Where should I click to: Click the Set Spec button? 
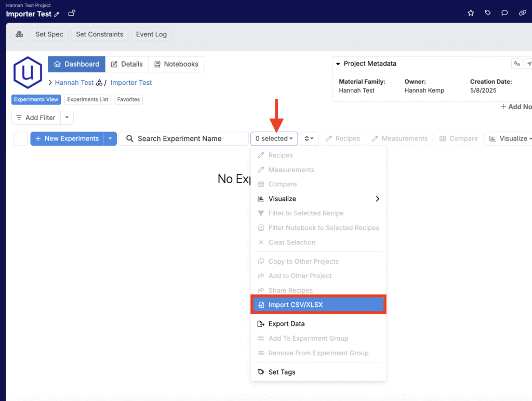point(49,34)
